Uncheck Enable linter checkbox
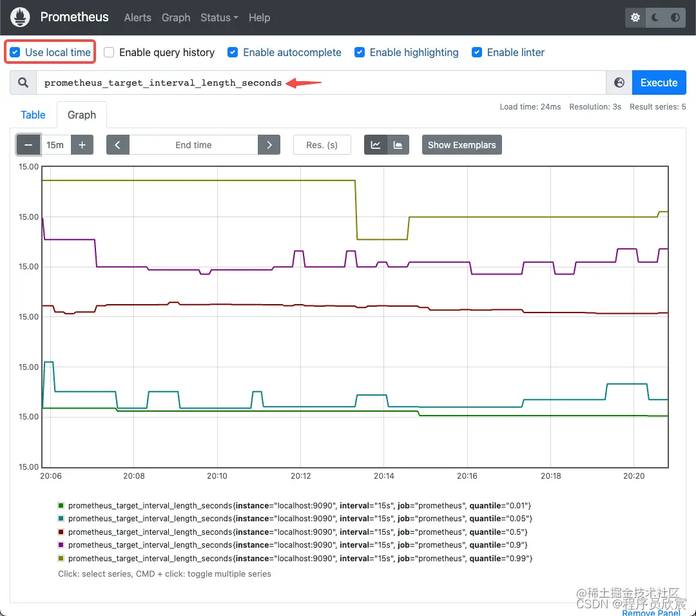The width and height of the screenshot is (696, 616). point(477,52)
